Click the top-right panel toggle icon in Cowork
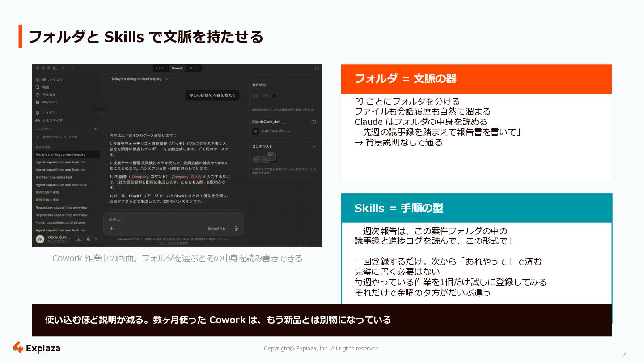 [317, 68]
